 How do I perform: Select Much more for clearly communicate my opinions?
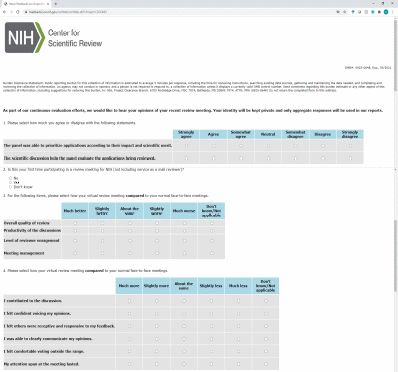point(129,339)
